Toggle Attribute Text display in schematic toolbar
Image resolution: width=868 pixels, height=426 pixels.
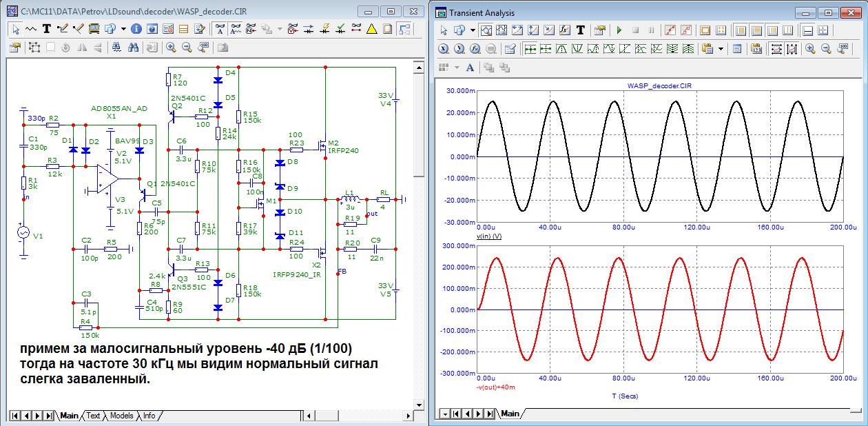(220, 29)
